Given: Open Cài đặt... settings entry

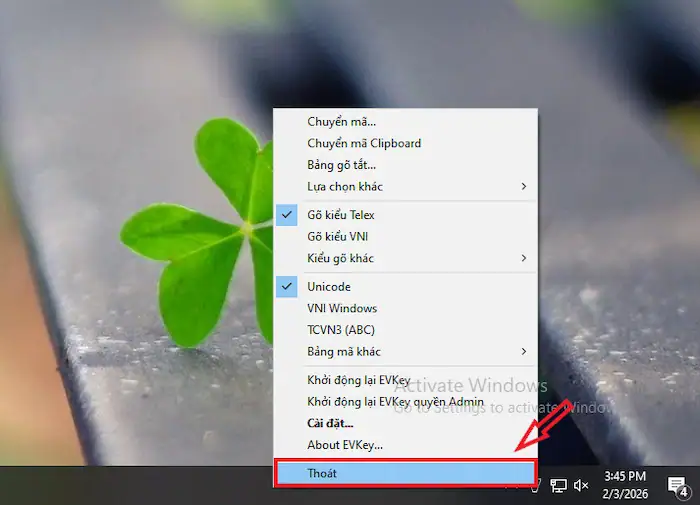Looking at the screenshot, I should coord(329,423).
